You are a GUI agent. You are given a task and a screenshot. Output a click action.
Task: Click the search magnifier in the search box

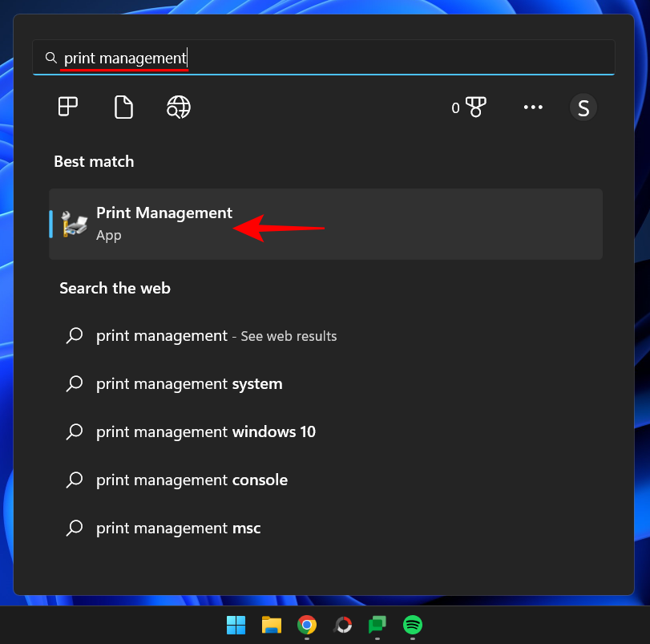50,57
